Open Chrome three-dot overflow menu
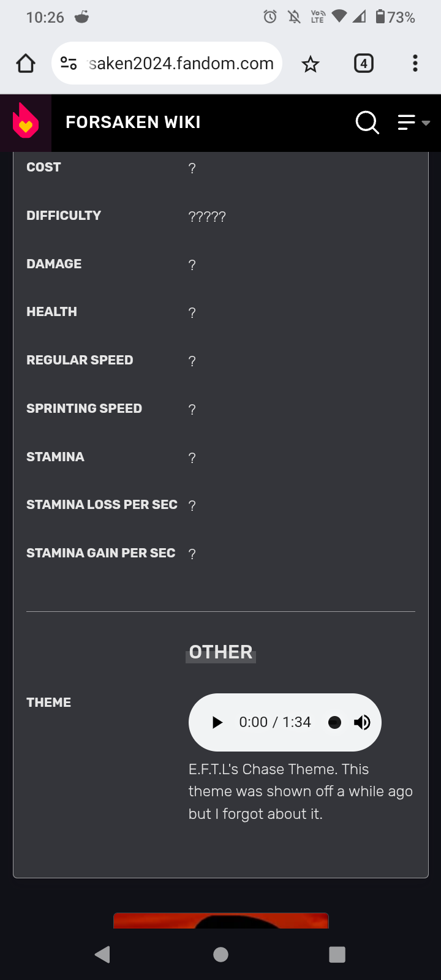The height and width of the screenshot is (980, 441). [415, 63]
